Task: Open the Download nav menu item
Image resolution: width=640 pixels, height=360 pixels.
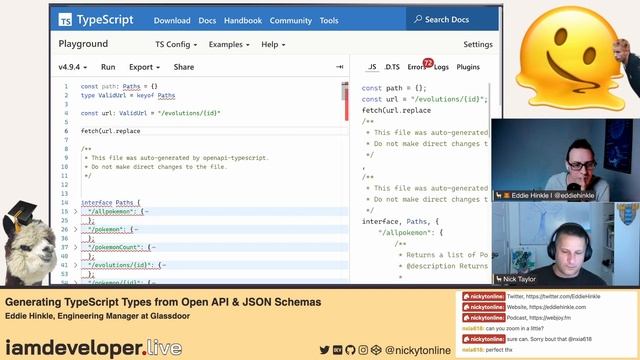Action: [x=172, y=20]
